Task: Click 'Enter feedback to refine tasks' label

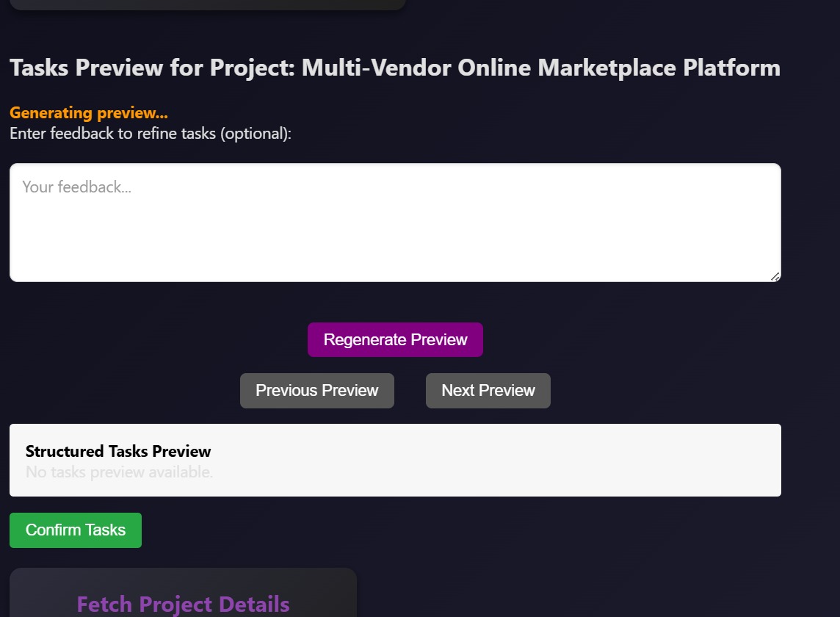Action: pyautogui.click(x=151, y=134)
